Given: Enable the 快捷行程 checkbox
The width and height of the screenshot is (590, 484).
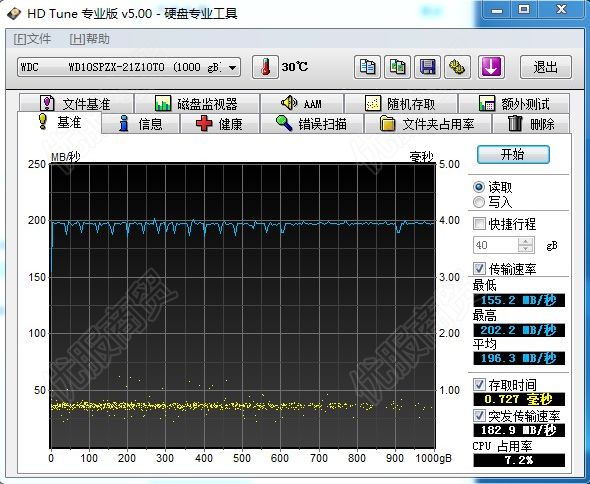Looking at the screenshot, I should tap(479, 224).
